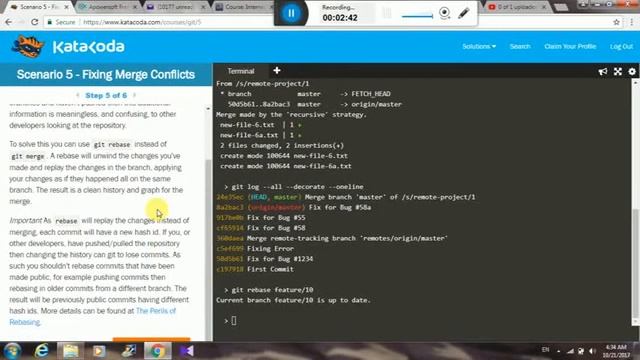The image size is (640, 360).
Task: Click the system tray volume icon
Action: [x=592, y=351]
